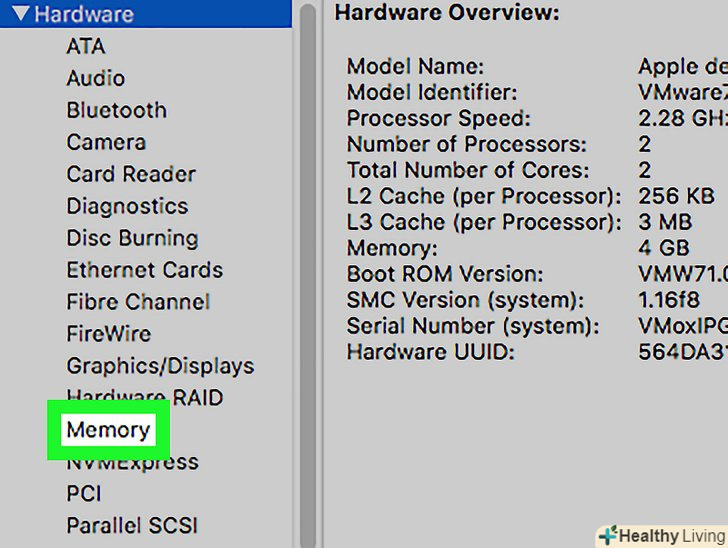Open the Parallel SCSI entry

[x=132, y=526]
